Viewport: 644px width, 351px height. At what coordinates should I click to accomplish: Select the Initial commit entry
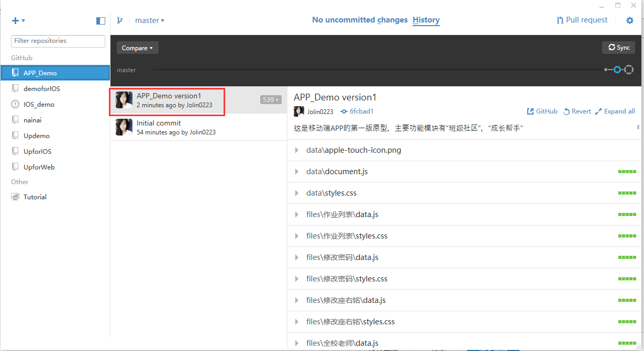[x=199, y=127]
